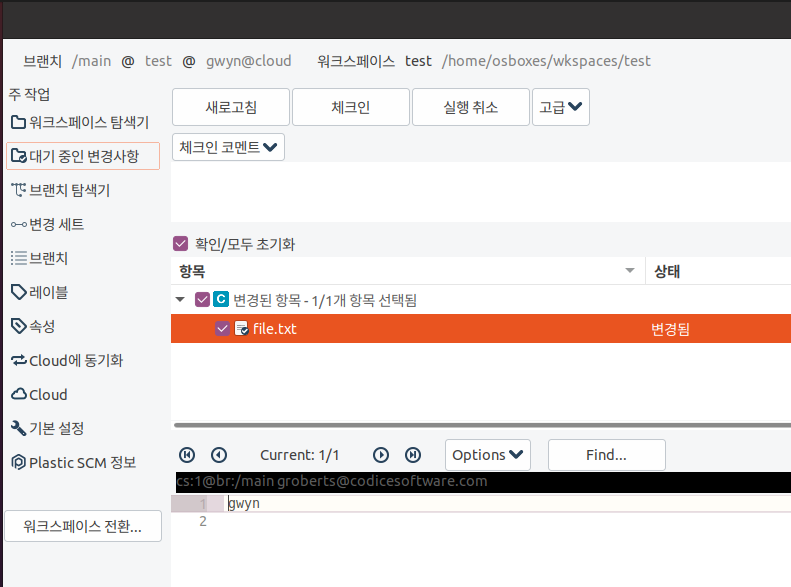Click the 실행 취소 button
The image size is (791, 587).
pos(471,107)
